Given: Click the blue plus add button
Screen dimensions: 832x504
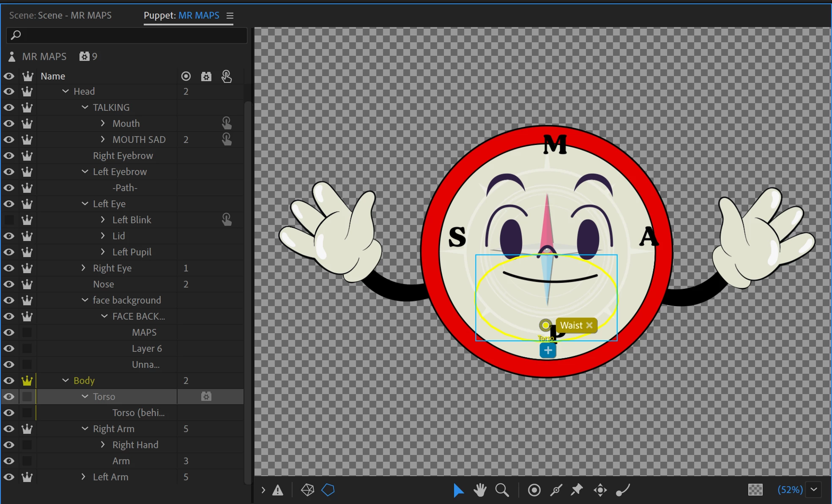Looking at the screenshot, I should pos(548,351).
